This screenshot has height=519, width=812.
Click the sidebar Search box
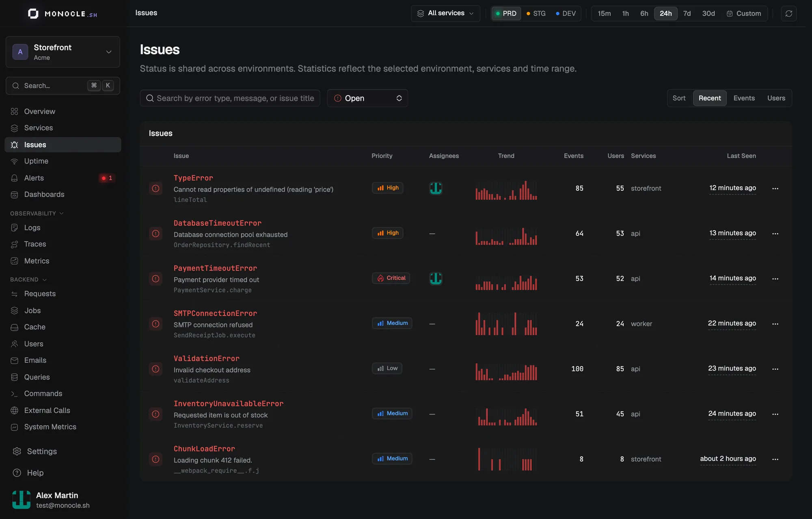click(x=63, y=86)
